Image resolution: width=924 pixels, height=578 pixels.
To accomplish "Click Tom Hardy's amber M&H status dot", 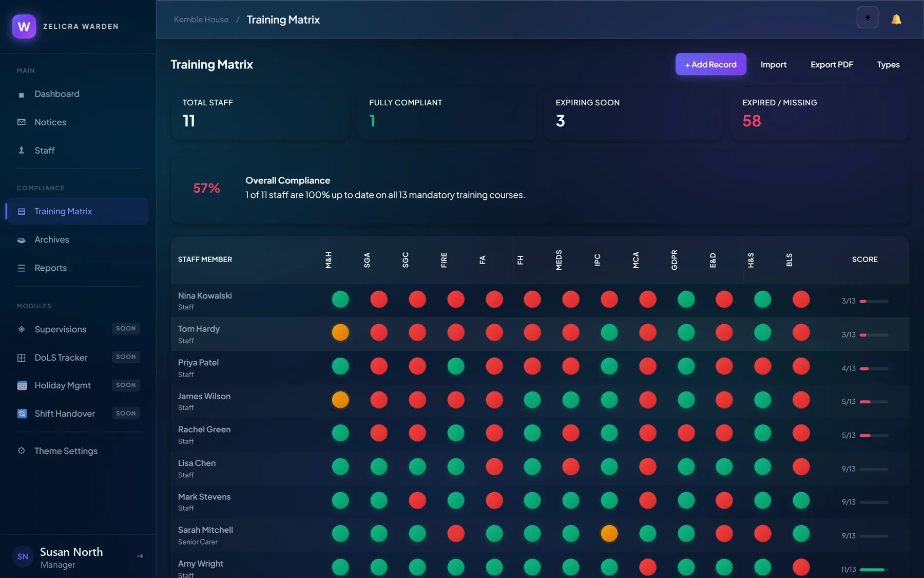I will (x=340, y=332).
